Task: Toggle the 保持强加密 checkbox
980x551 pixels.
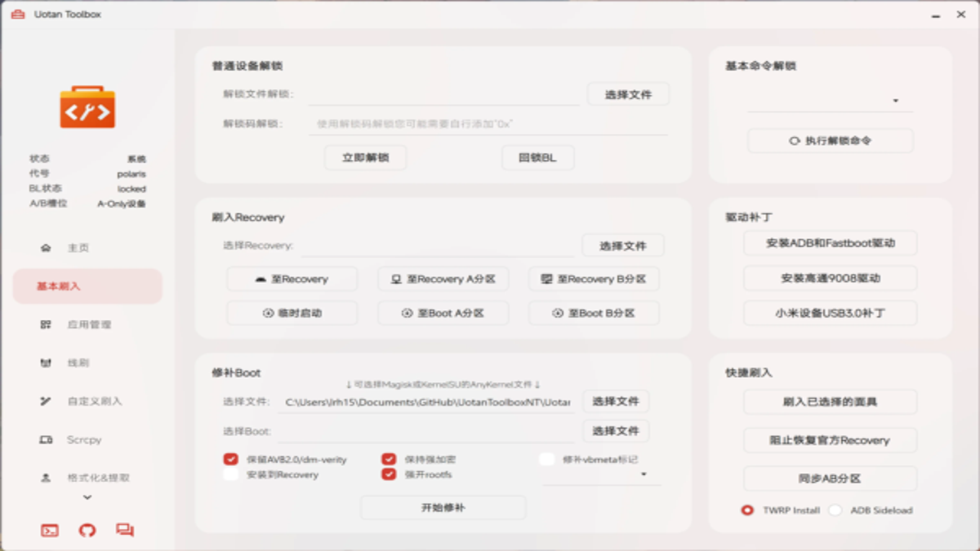Action: 388,459
